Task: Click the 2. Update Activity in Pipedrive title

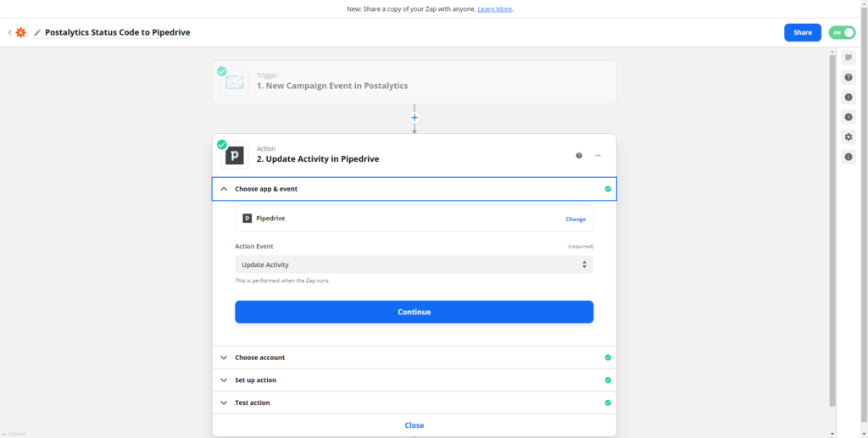Action: point(318,159)
